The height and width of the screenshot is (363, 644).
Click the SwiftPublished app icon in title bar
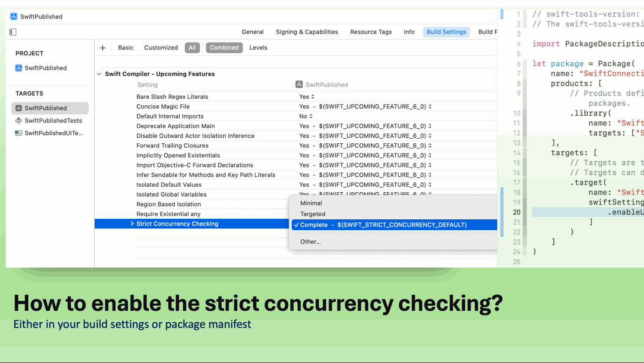pos(14,16)
